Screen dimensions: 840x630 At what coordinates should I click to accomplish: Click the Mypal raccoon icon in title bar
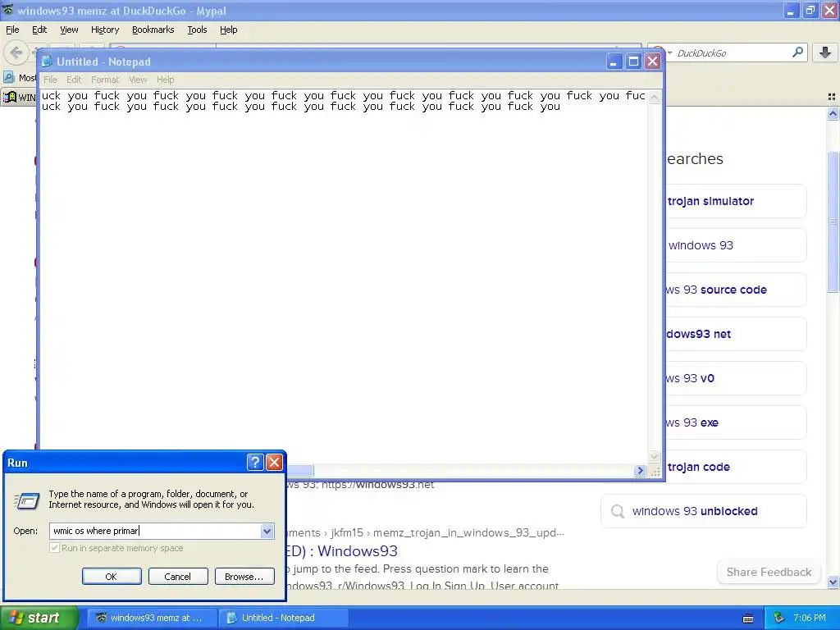point(8,10)
